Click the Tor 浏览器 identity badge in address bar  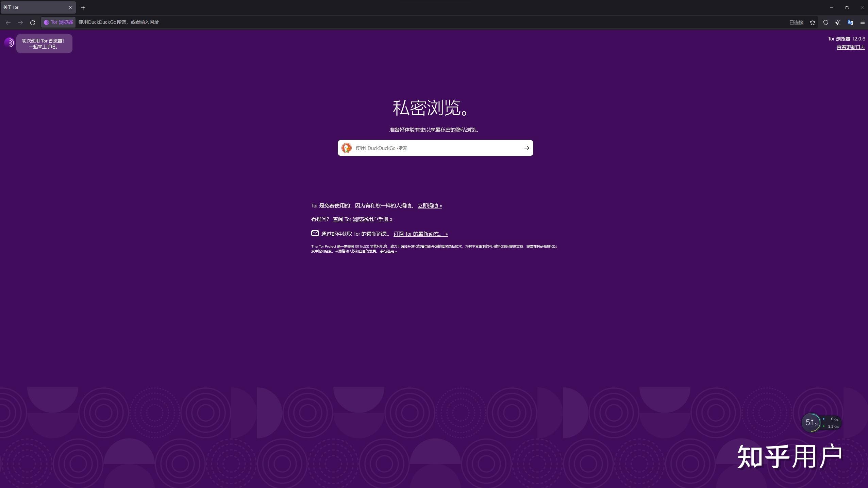59,22
